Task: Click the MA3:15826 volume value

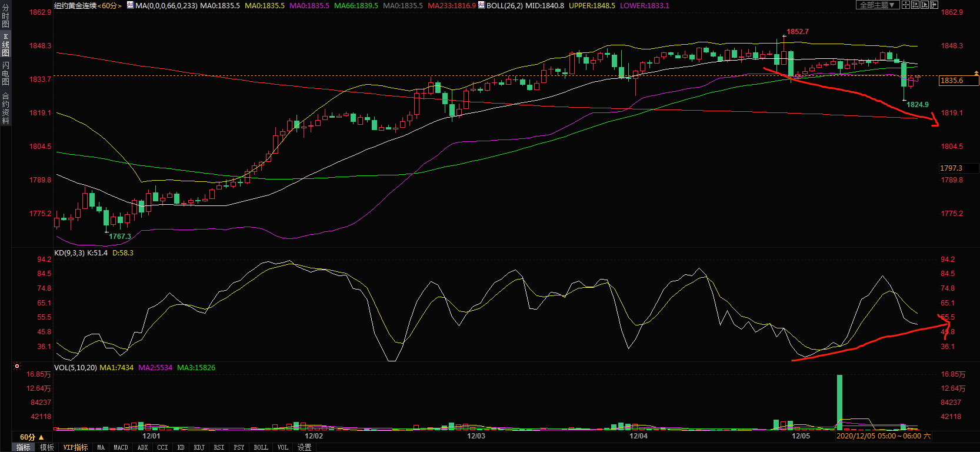Action: pyautogui.click(x=196, y=368)
